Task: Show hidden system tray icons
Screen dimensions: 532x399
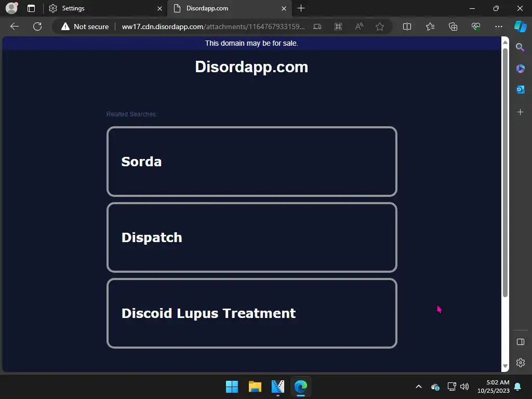Action: pos(419,387)
